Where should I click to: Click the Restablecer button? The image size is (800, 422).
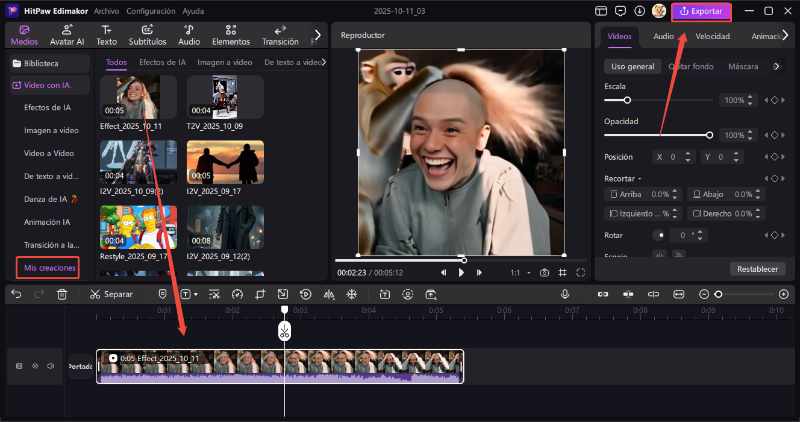[x=755, y=269]
